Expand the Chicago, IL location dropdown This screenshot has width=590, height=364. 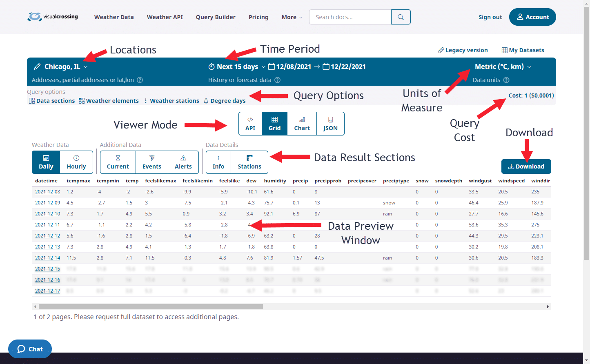[60, 67]
